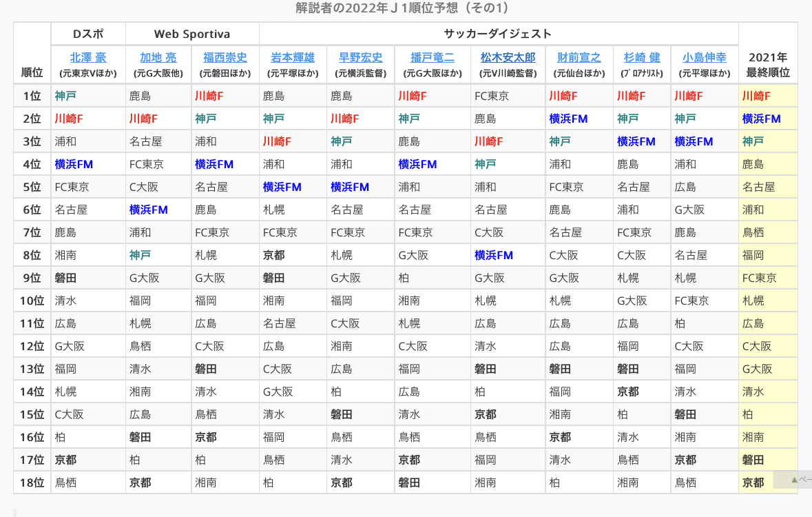Screen dimensions: 812x517
Task: Visit the 播戸竜二 link
Action: [x=433, y=58]
